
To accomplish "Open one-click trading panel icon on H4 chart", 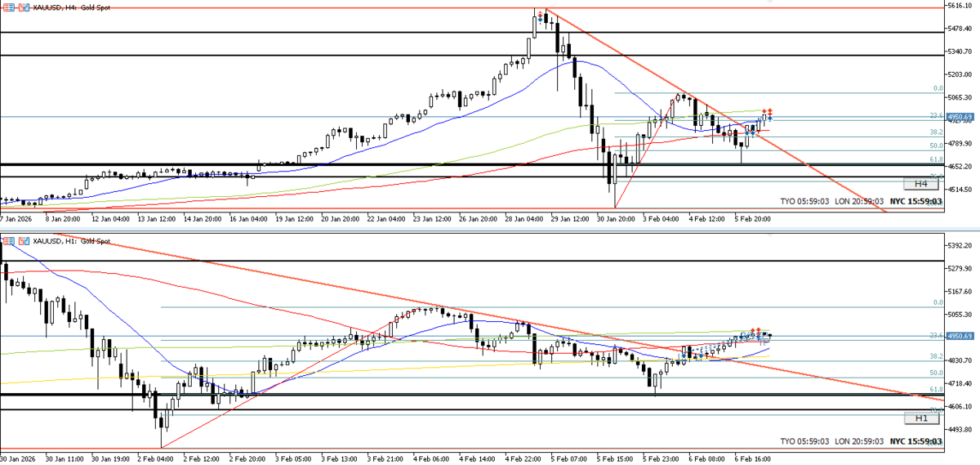I will [x=7, y=7].
